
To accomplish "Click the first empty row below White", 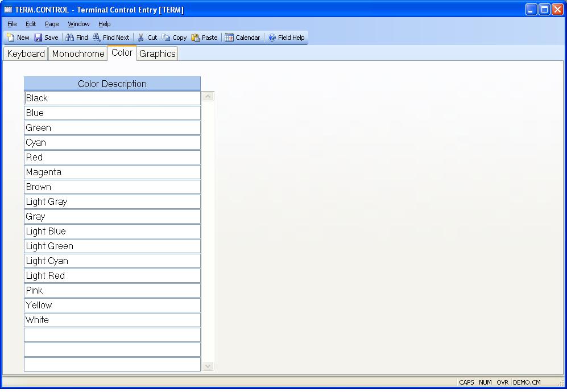I will pos(112,335).
